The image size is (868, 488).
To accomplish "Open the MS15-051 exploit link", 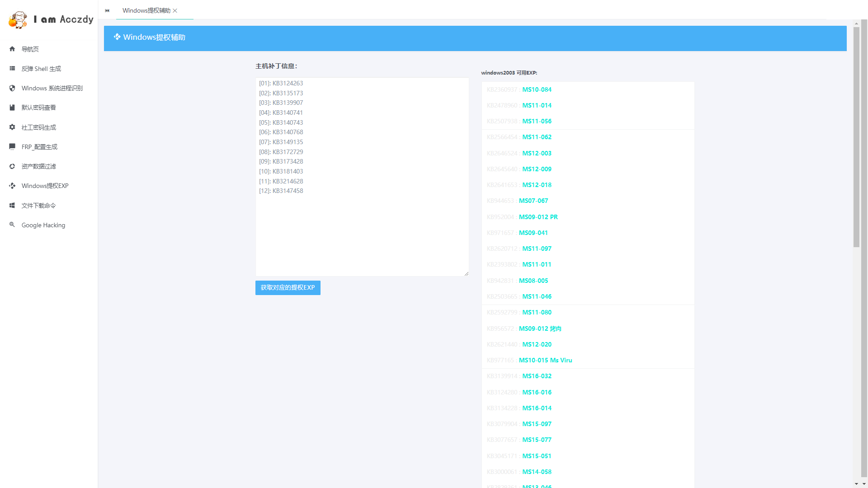I will 537,456.
